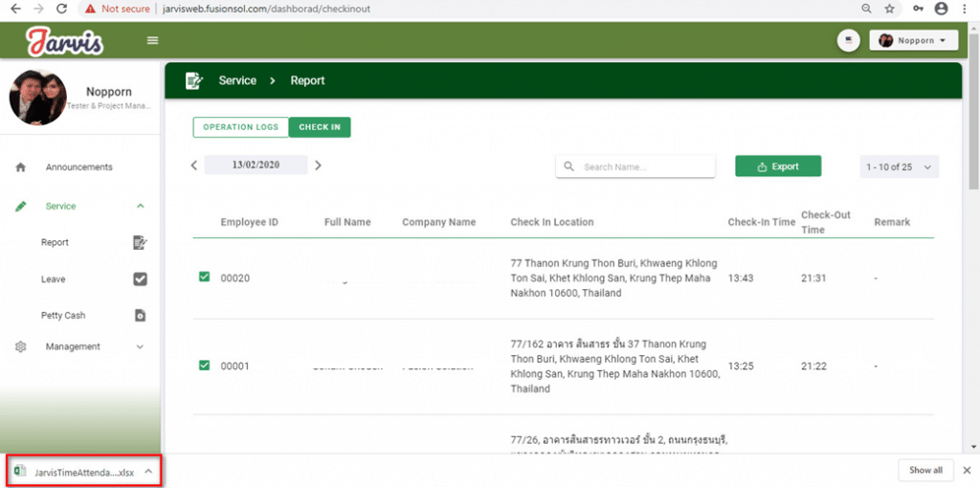
Task: Click the green Export button
Action: point(777,166)
